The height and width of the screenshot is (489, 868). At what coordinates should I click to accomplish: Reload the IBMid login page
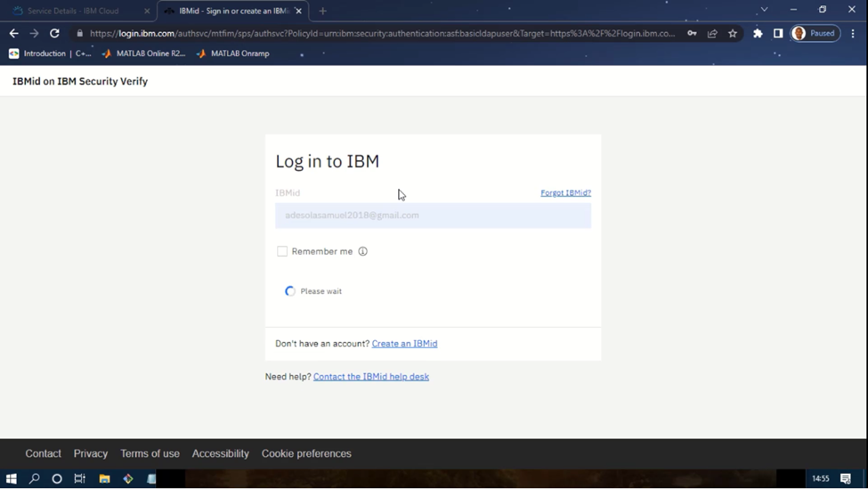pyautogui.click(x=54, y=33)
